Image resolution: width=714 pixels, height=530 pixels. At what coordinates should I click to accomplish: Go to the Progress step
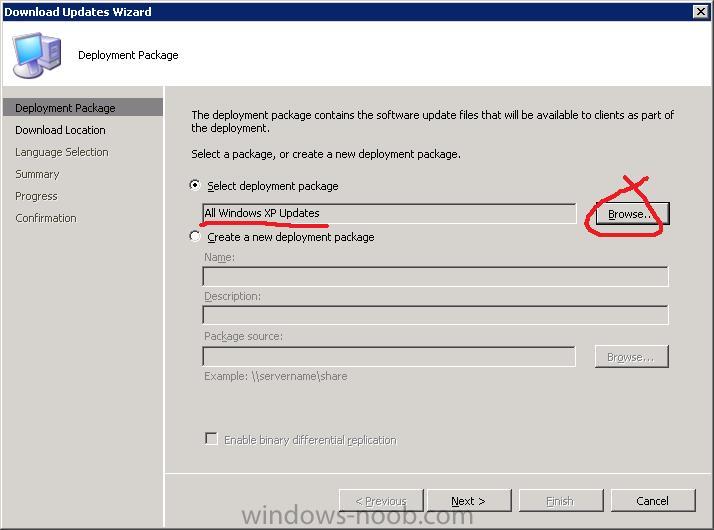coord(36,196)
